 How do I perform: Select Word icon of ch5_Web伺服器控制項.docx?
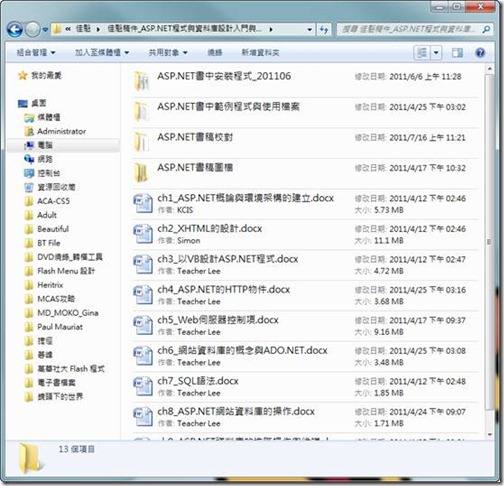pyautogui.click(x=143, y=325)
